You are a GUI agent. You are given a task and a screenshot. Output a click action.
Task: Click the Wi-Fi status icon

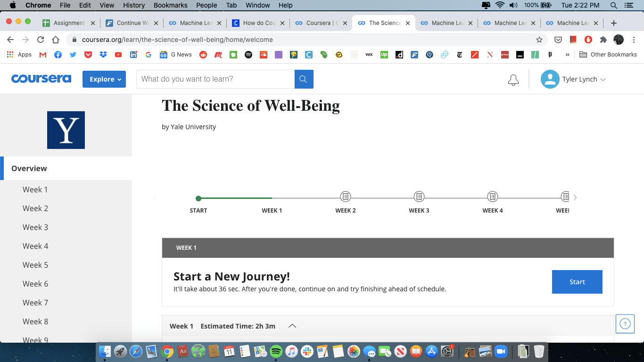point(500,5)
